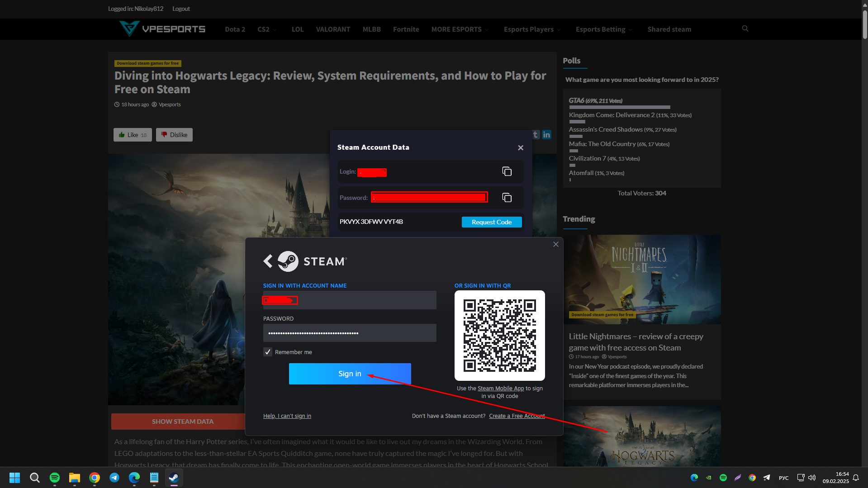868x488 pixels.
Task: Toggle the Remember me checkbox
Action: click(268, 352)
